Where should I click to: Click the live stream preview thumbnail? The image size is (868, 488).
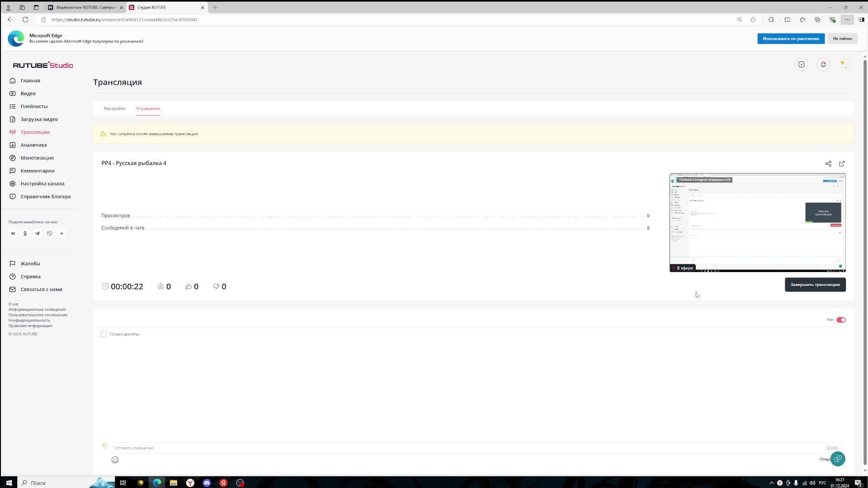click(x=758, y=222)
